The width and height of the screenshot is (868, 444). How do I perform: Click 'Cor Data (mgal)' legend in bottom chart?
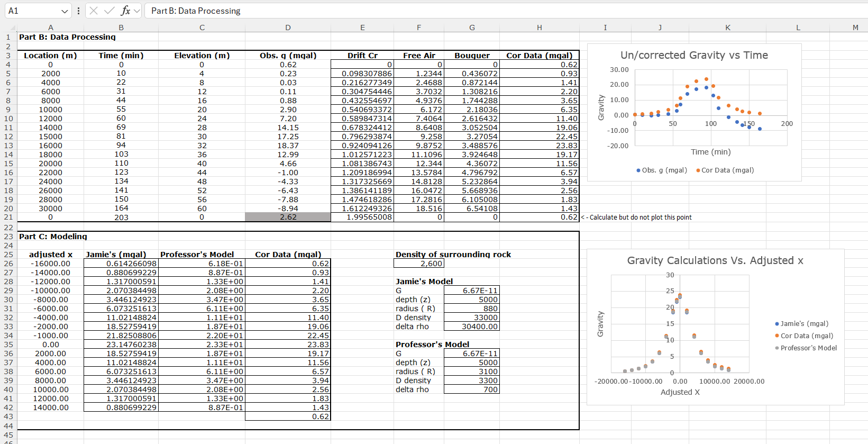(804, 336)
